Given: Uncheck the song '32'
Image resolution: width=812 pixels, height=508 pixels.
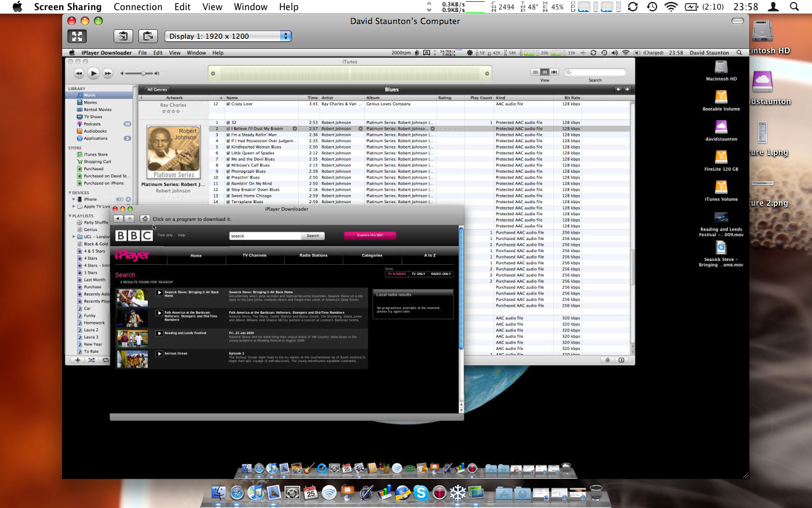Looking at the screenshot, I should [228, 123].
